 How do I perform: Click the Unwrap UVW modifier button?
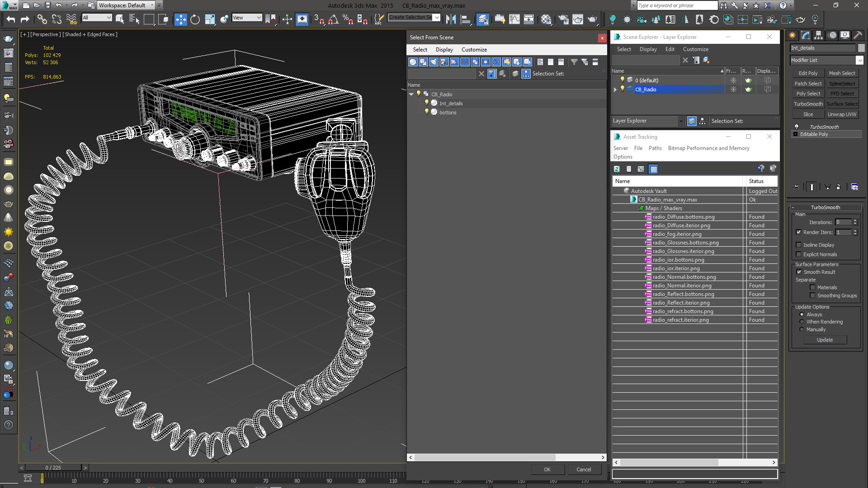point(842,114)
